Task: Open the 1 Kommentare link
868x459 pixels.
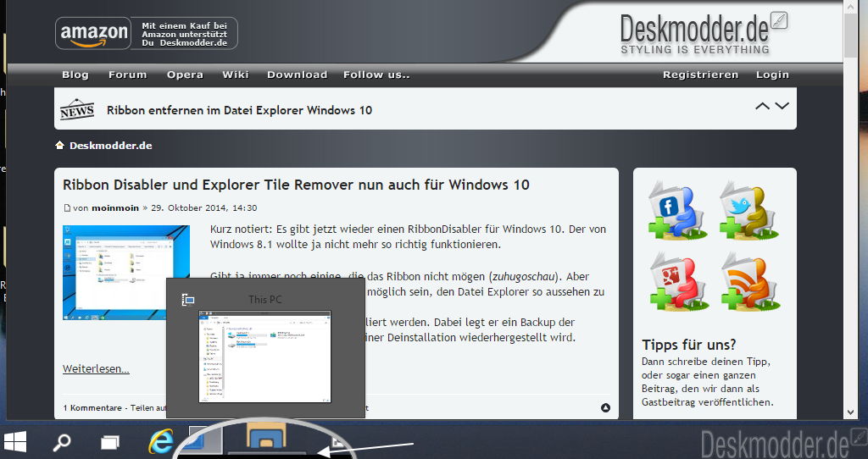Action: click(92, 408)
